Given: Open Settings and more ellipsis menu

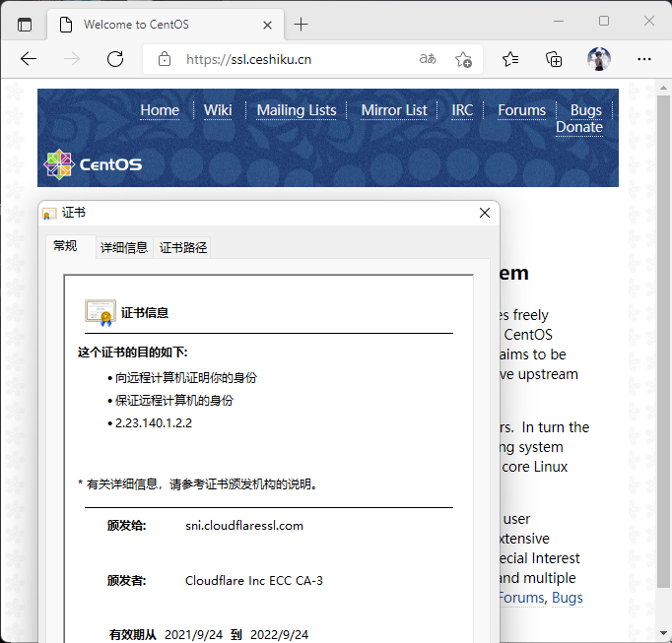Looking at the screenshot, I should (x=644, y=59).
